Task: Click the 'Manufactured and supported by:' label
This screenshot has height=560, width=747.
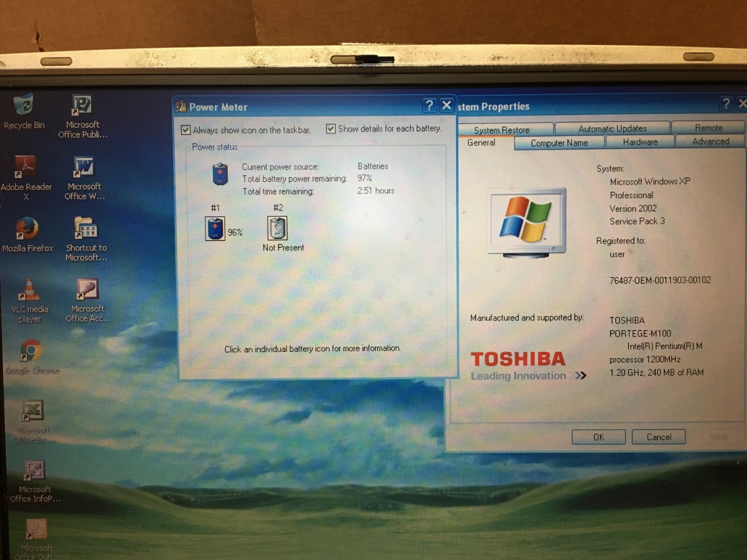Action: pos(527,318)
